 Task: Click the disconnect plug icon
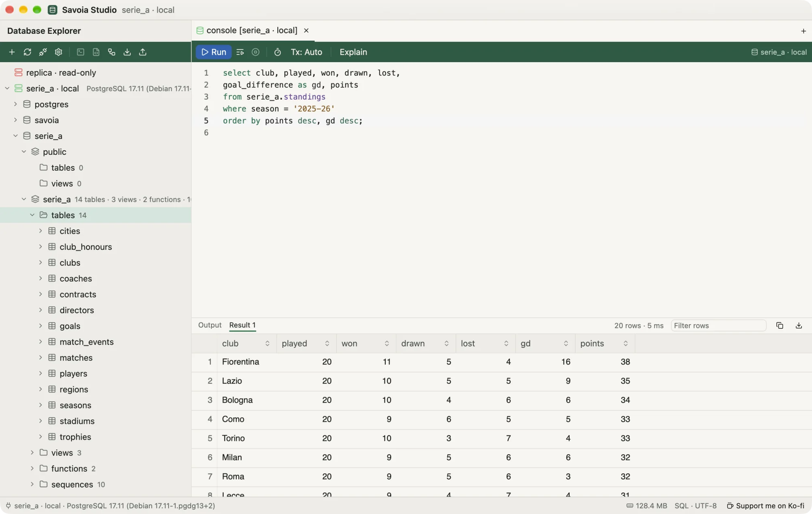click(43, 52)
